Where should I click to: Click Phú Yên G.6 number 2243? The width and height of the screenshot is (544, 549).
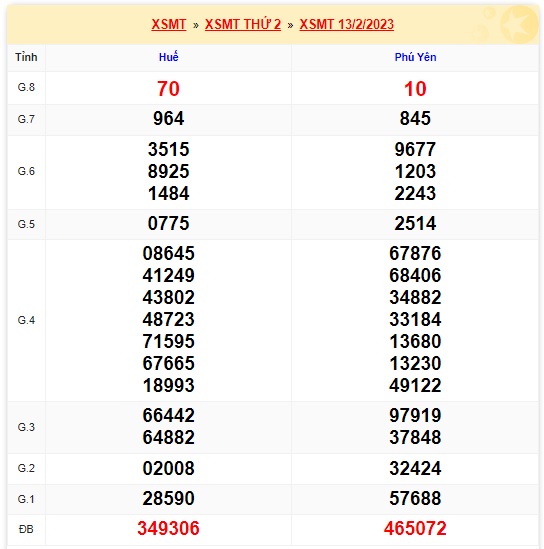[x=415, y=194]
